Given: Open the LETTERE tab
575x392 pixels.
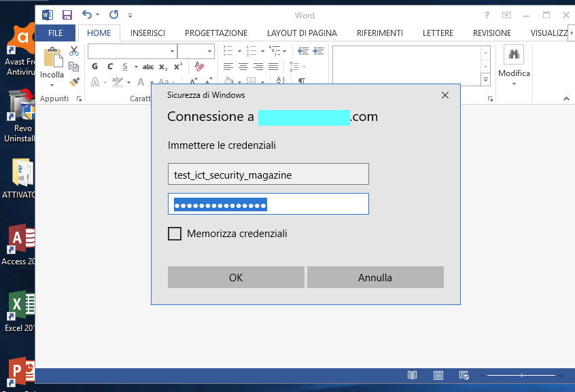Looking at the screenshot, I should pos(438,33).
